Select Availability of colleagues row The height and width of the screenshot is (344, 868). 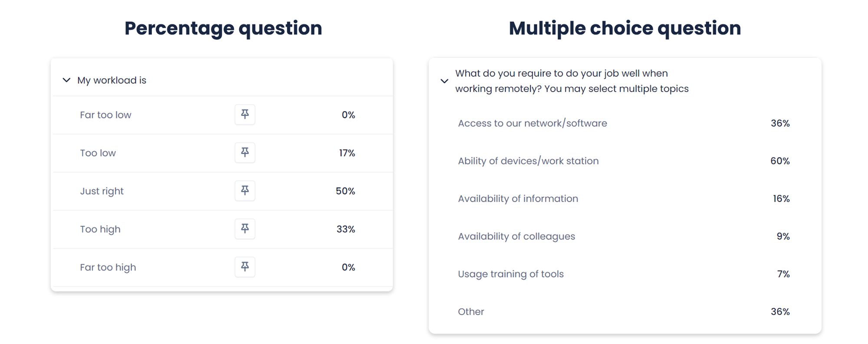tap(624, 236)
